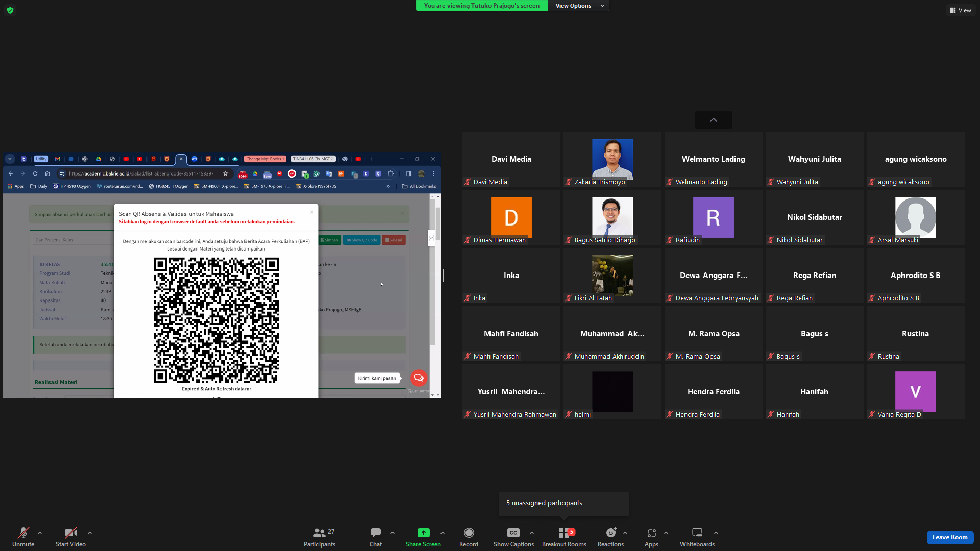The width and height of the screenshot is (980, 551).
Task: Open the Gmail pinned tab
Action: 58,159
